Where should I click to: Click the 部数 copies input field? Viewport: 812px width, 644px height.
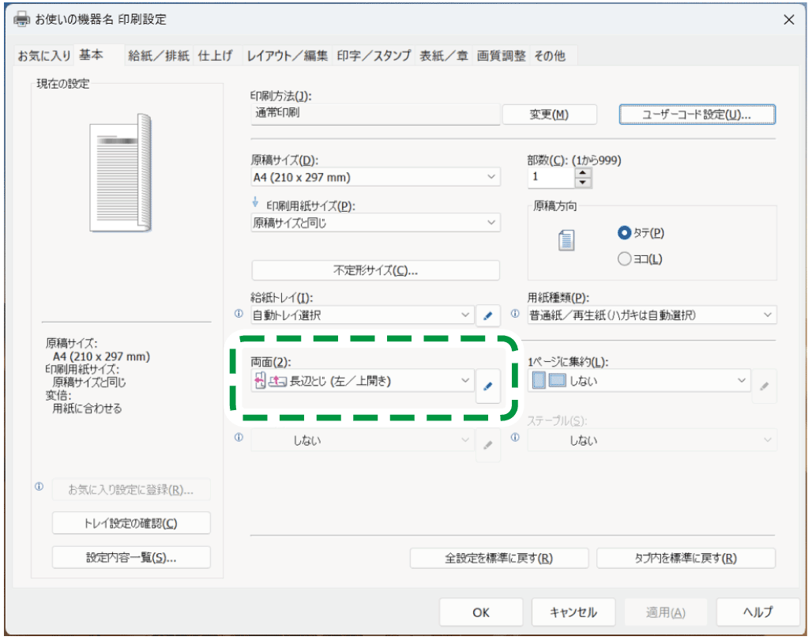pyautogui.click(x=551, y=178)
